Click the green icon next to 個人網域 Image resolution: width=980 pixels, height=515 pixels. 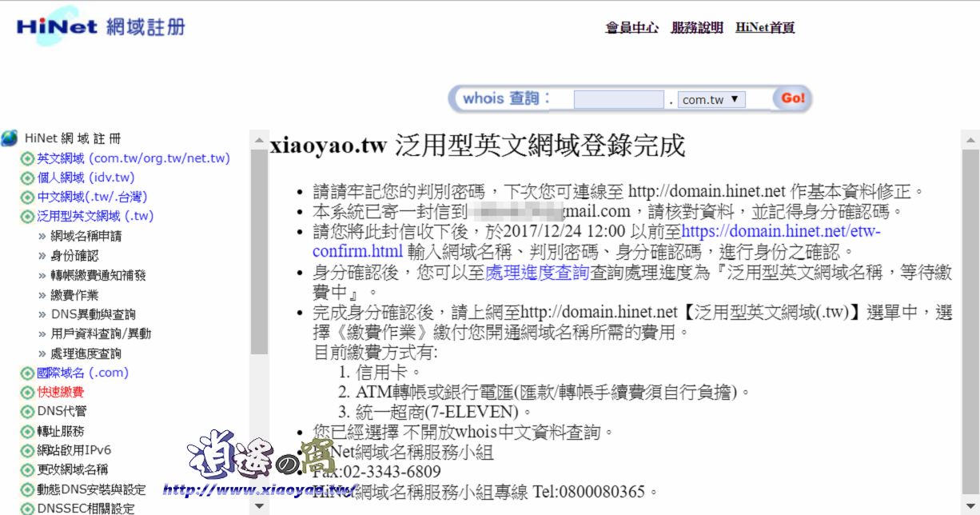[x=27, y=178]
